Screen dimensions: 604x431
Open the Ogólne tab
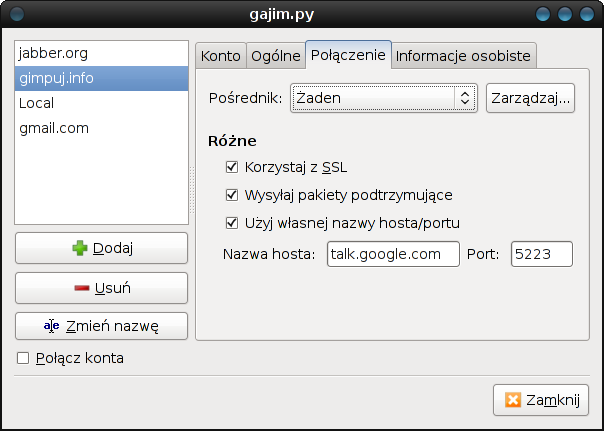[x=276, y=56]
